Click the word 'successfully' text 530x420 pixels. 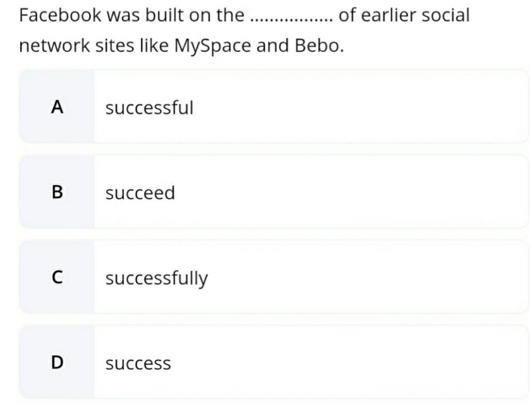point(156,279)
